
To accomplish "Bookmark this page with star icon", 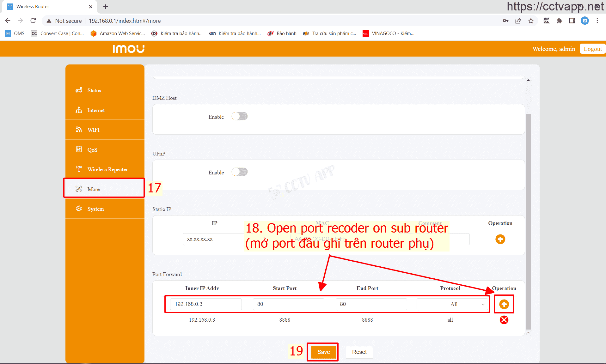I will pyautogui.click(x=531, y=21).
